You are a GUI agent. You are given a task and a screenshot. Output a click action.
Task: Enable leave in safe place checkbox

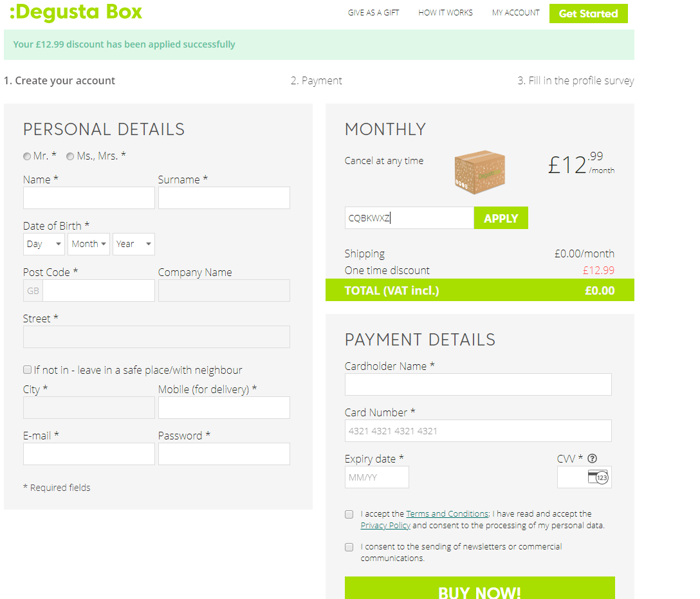tap(28, 370)
